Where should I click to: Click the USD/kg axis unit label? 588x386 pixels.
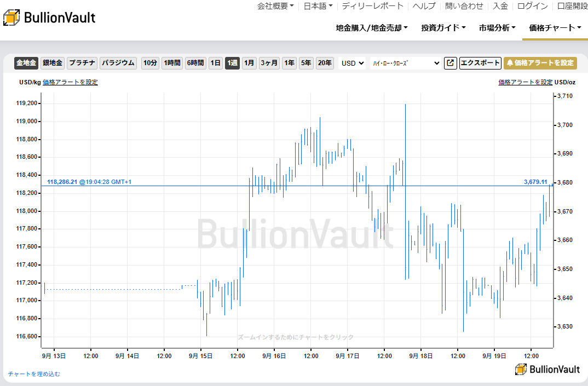pos(30,82)
